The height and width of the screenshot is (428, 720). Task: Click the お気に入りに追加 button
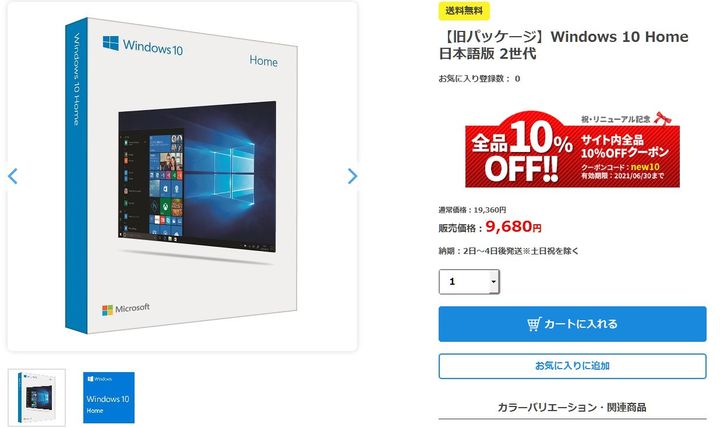point(572,366)
